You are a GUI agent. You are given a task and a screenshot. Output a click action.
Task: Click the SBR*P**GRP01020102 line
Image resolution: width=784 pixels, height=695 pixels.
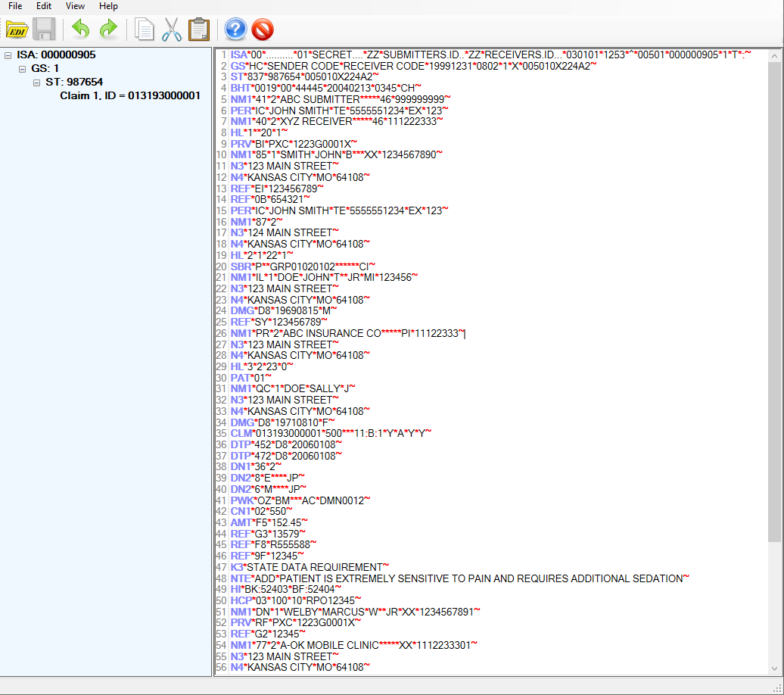[x=303, y=266]
